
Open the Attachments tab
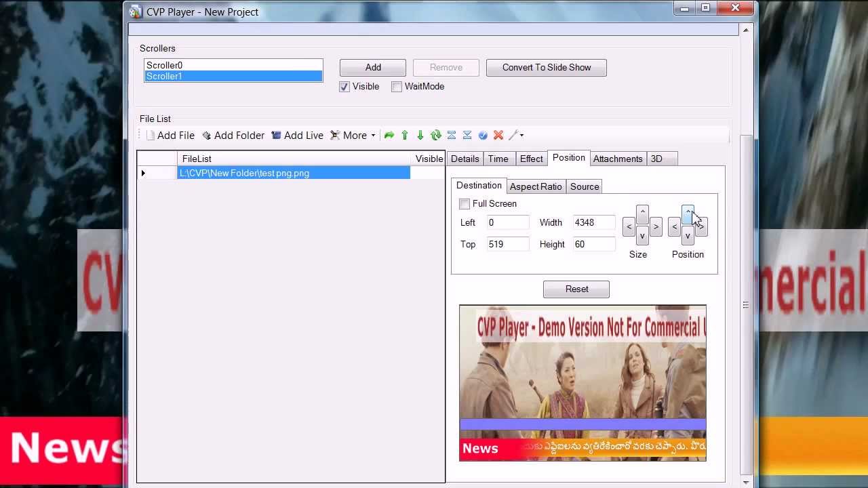pyautogui.click(x=618, y=159)
